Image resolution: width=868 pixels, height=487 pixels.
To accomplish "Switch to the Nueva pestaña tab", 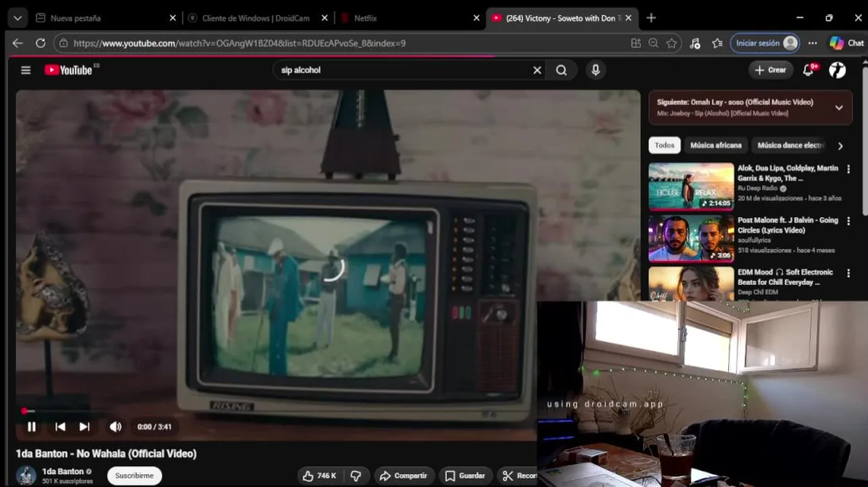I will click(x=105, y=18).
